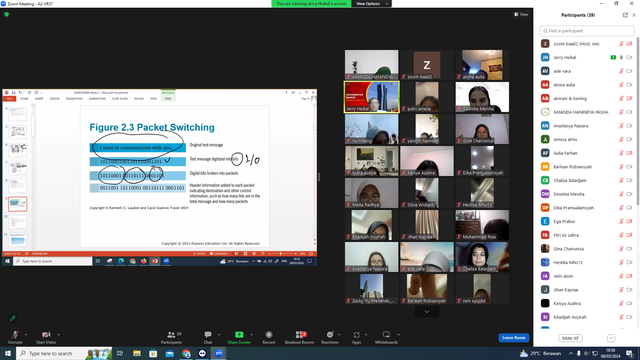The height and width of the screenshot is (360, 640).
Task: Toggle mic icon for Anastasya Nazara
Action: 621,126
